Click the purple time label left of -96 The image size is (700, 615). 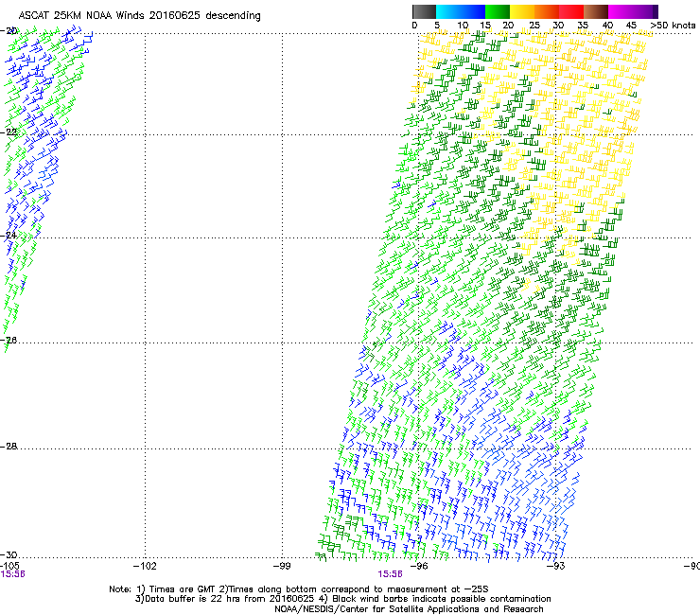click(x=390, y=574)
